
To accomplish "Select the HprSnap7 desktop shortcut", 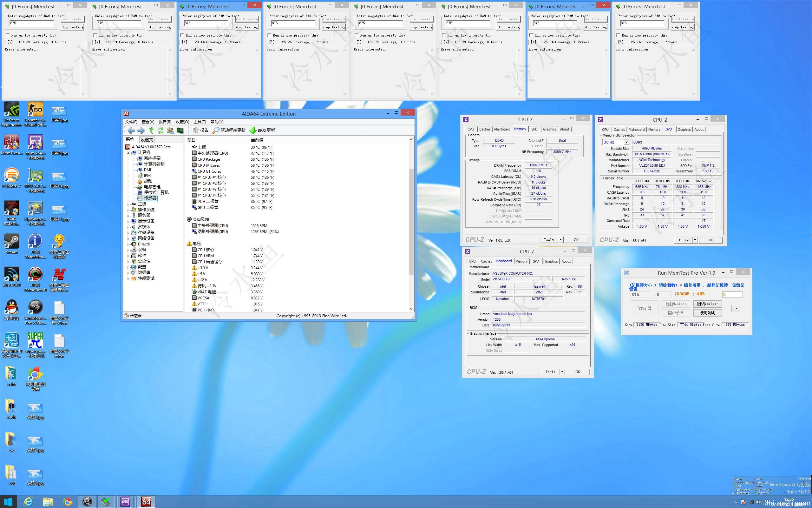I will click(x=35, y=213).
